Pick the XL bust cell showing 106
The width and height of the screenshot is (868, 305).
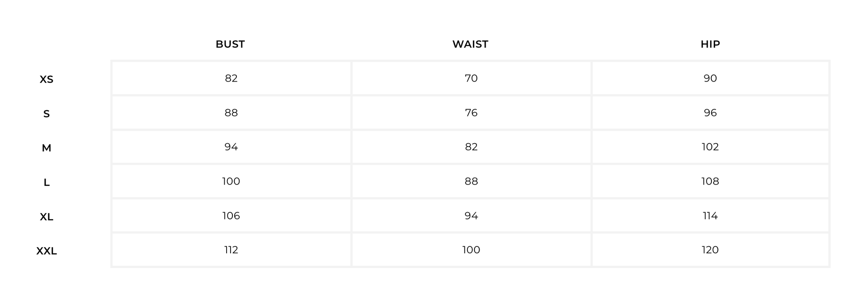click(x=231, y=216)
